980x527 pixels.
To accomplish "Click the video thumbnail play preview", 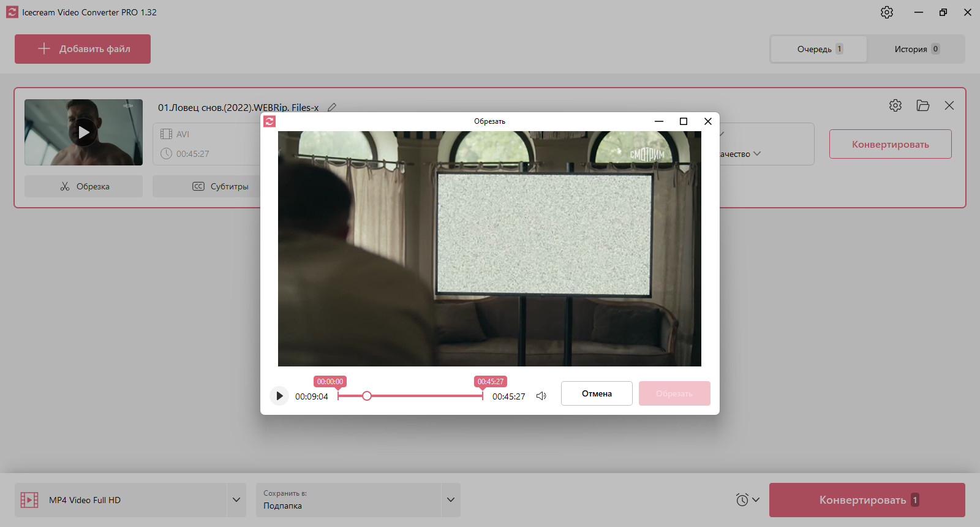I will pos(83,132).
